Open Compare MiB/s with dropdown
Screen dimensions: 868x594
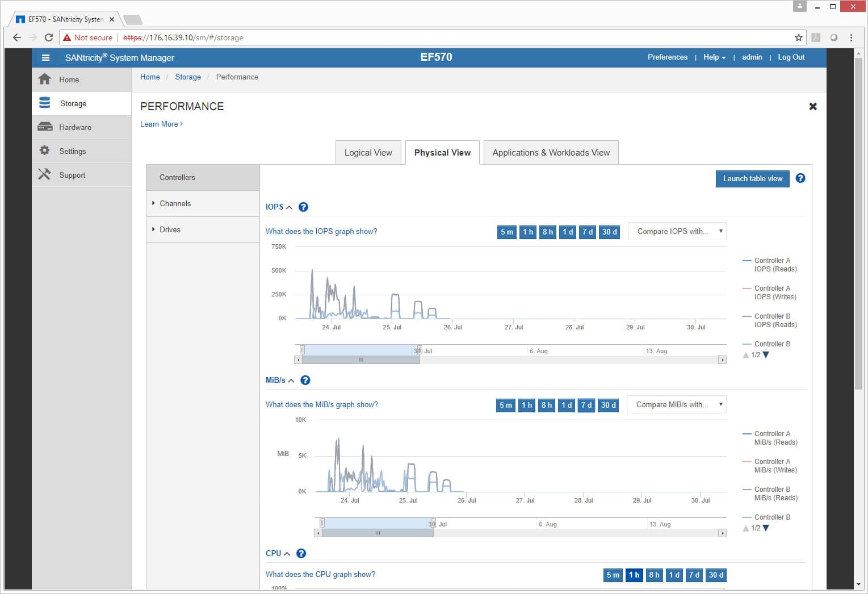coord(677,404)
